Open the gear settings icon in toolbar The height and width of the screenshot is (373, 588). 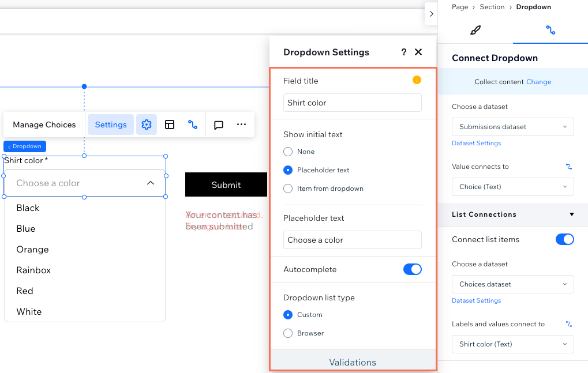tap(146, 125)
